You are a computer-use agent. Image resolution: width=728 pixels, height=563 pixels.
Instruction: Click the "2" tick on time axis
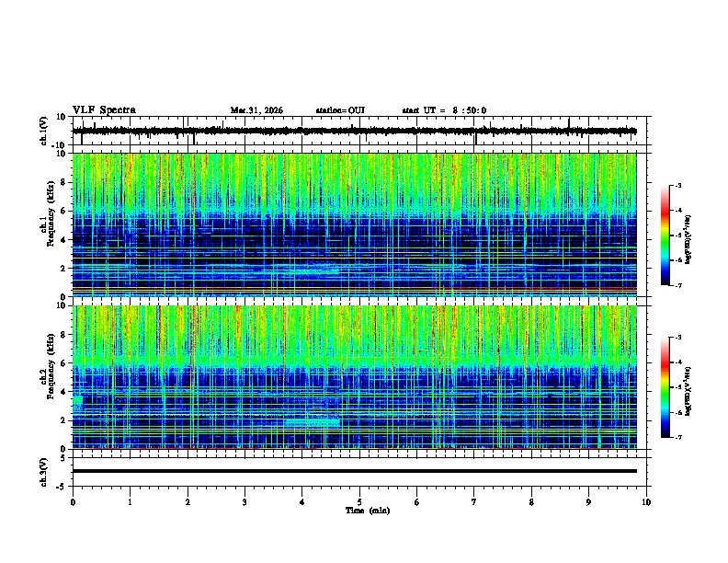pyautogui.click(x=188, y=502)
